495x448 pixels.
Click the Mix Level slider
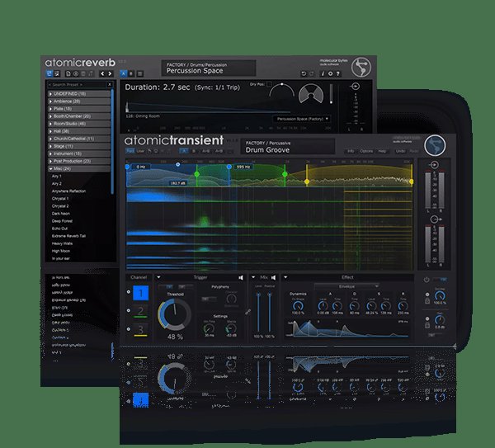click(258, 312)
